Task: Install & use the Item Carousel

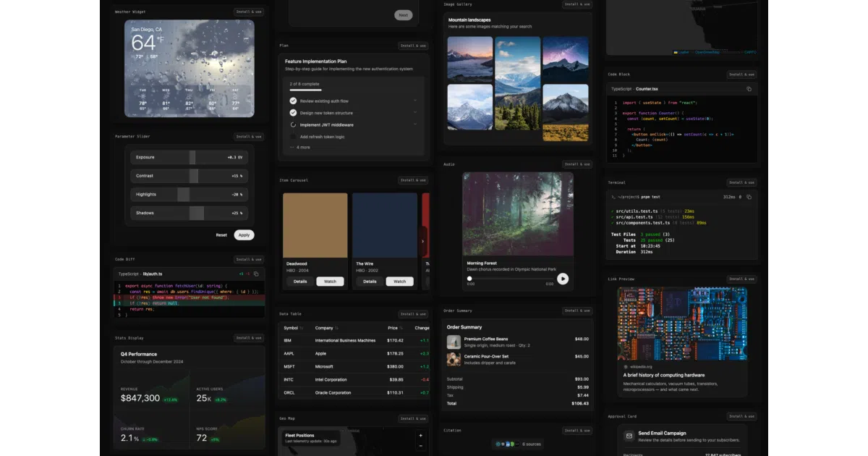Action: pos(414,180)
